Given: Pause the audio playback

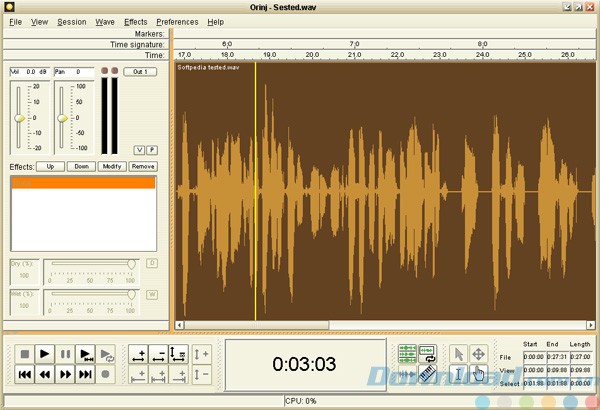Looking at the screenshot, I should click(x=65, y=354).
